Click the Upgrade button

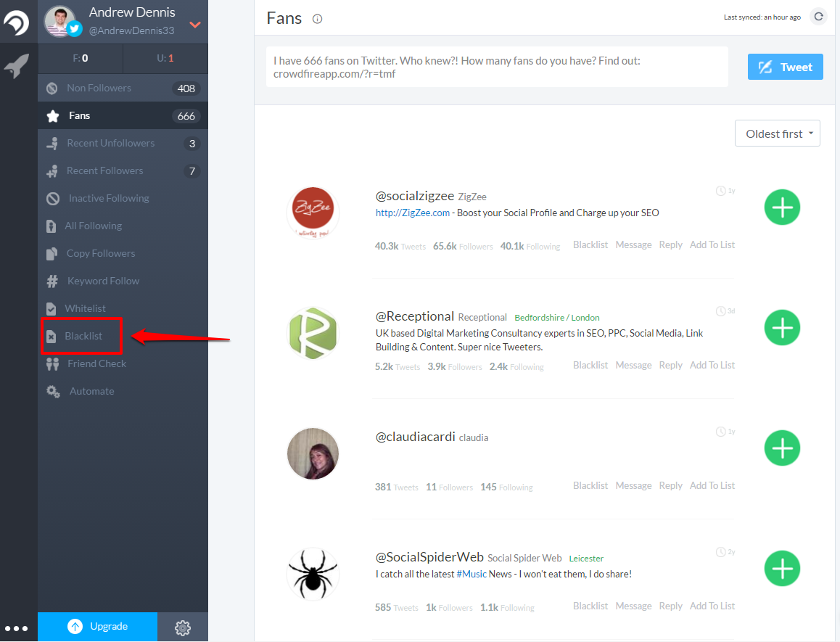pos(97,627)
